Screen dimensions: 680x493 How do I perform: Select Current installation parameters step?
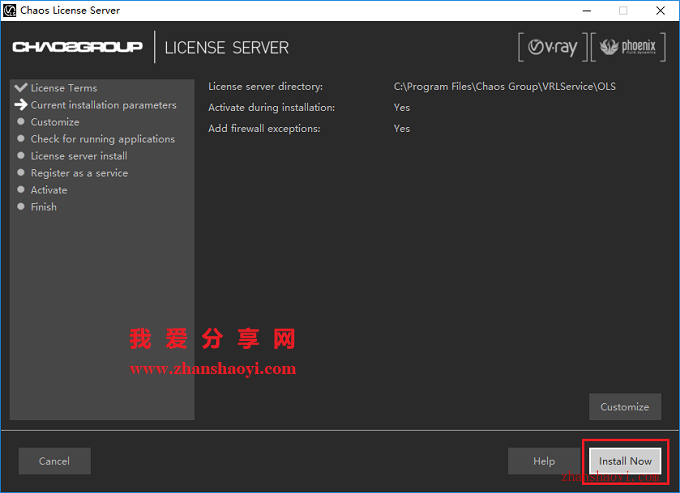point(104,105)
